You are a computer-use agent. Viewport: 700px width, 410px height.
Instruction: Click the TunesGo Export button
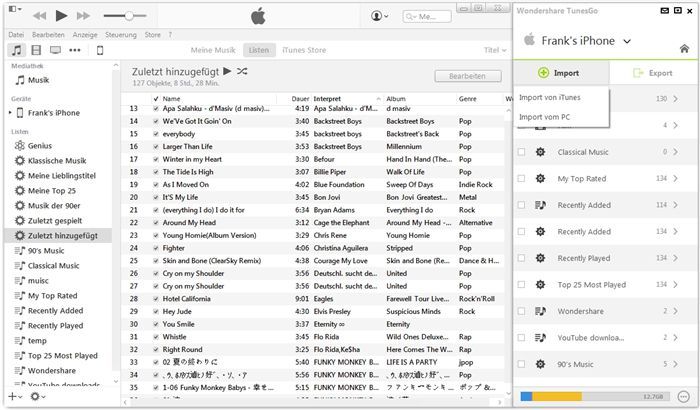click(653, 73)
